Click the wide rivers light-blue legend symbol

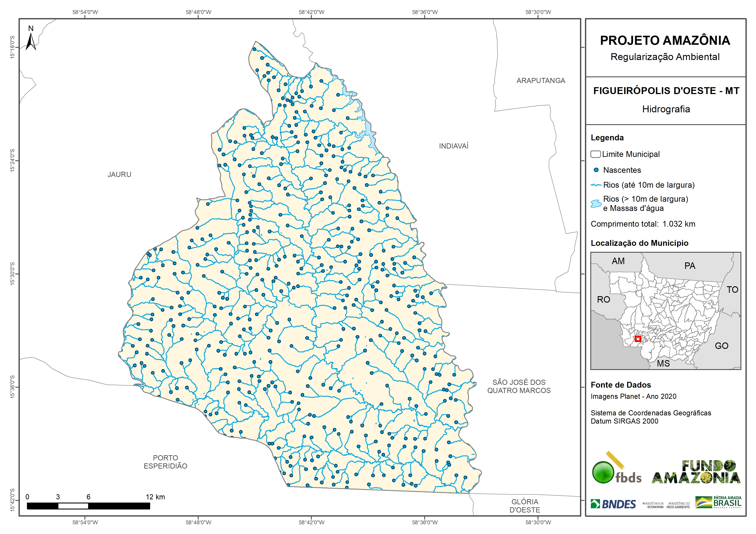pyautogui.click(x=596, y=204)
